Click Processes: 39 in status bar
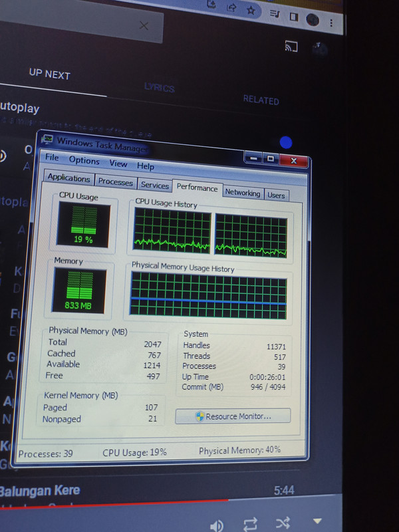This screenshot has height=532, width=399. 45,454
